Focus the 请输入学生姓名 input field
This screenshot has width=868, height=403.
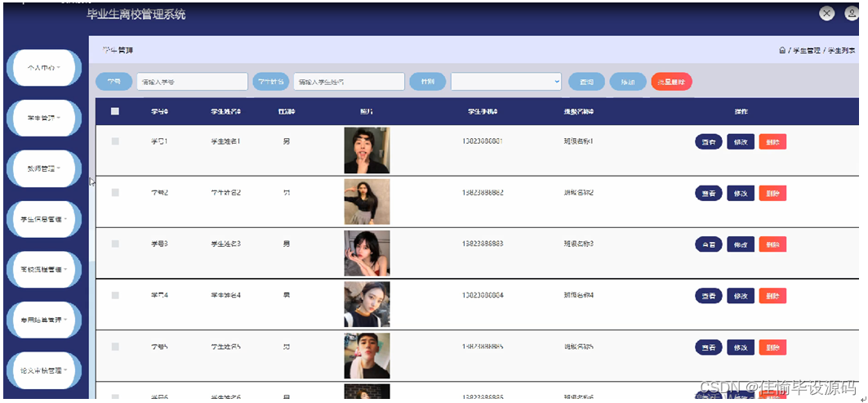coord(349,82)
